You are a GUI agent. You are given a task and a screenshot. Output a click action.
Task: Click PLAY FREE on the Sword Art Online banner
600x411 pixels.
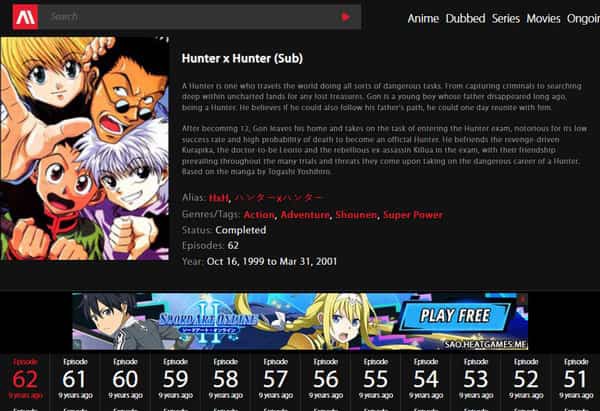pyautogui.click(x=455, y=316)
